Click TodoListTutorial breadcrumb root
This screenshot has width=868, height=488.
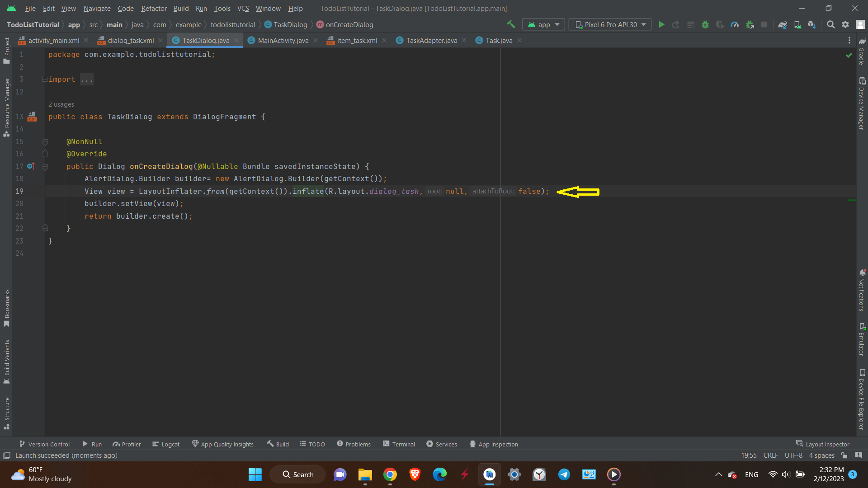(x=33, y=24)
